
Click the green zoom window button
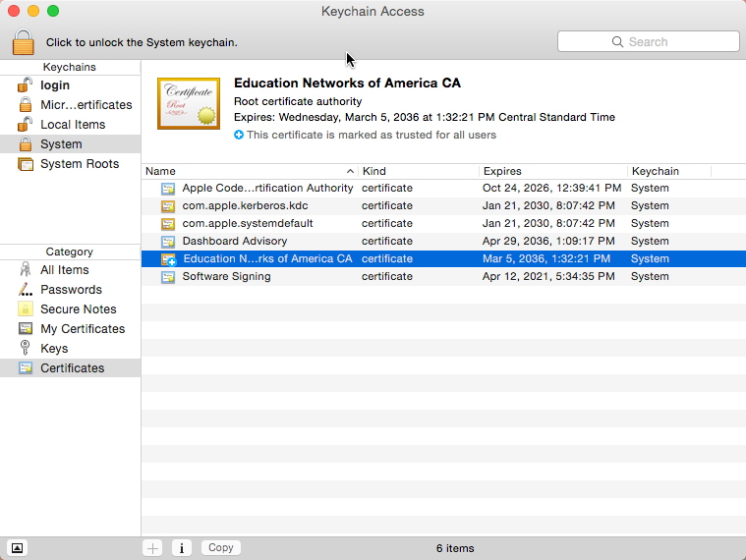[x=53, y=11]
